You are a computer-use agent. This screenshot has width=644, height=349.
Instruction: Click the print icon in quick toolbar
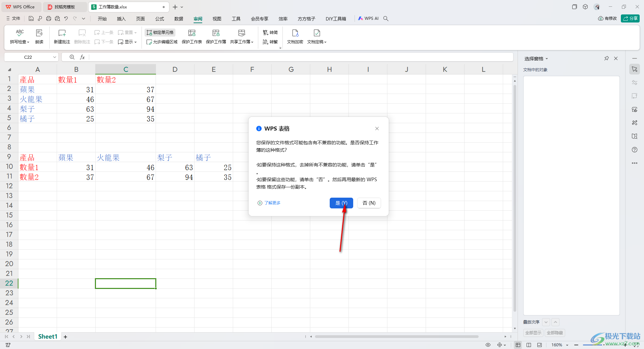pyautogui.click(x=49, y=18)
